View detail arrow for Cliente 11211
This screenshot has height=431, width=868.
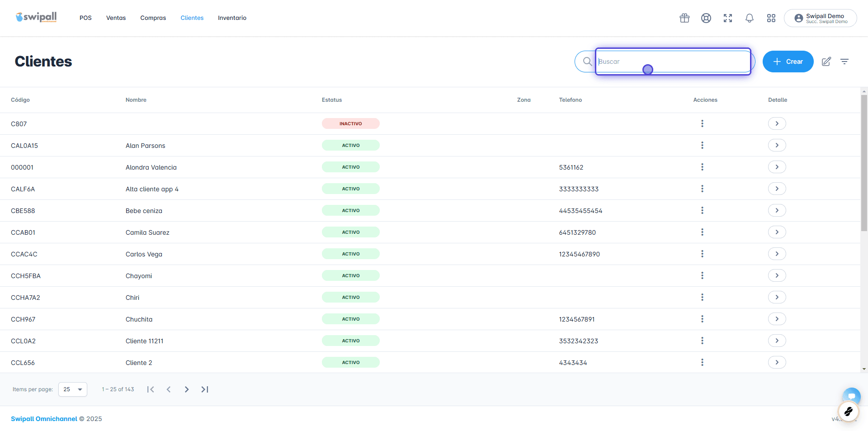tap(777, 341)
